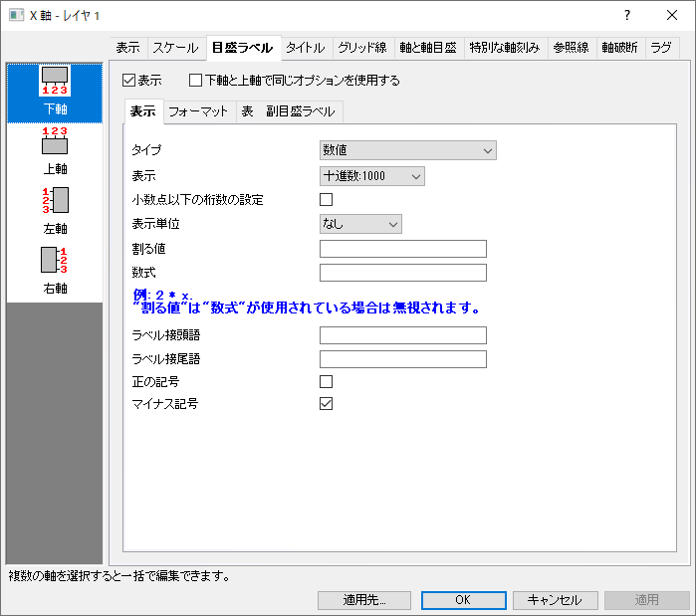Switch to the スケール tab
The width and height of the screenshot is (696, 616).
176,48
